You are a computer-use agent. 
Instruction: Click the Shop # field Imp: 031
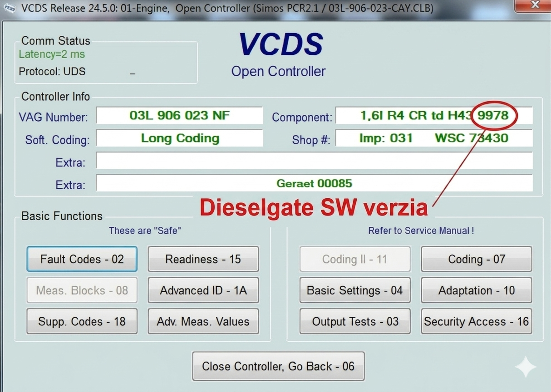(x=434, y=138)
